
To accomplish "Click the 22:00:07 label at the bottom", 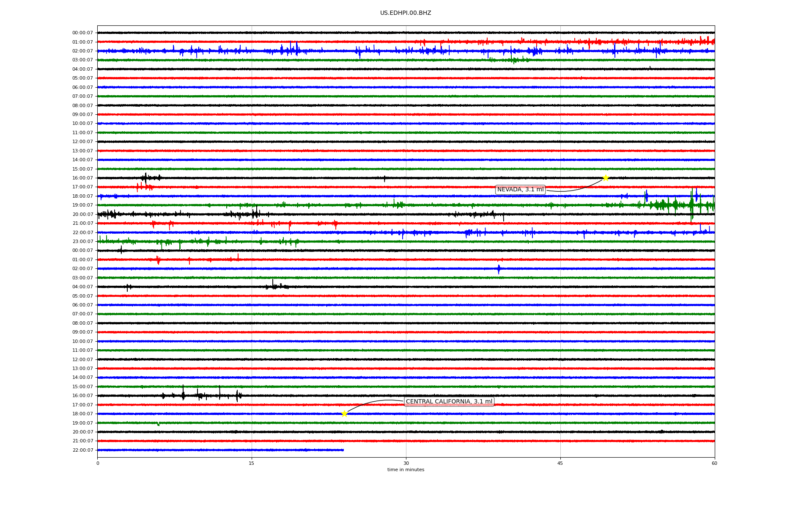I will (x=82, y=450).
